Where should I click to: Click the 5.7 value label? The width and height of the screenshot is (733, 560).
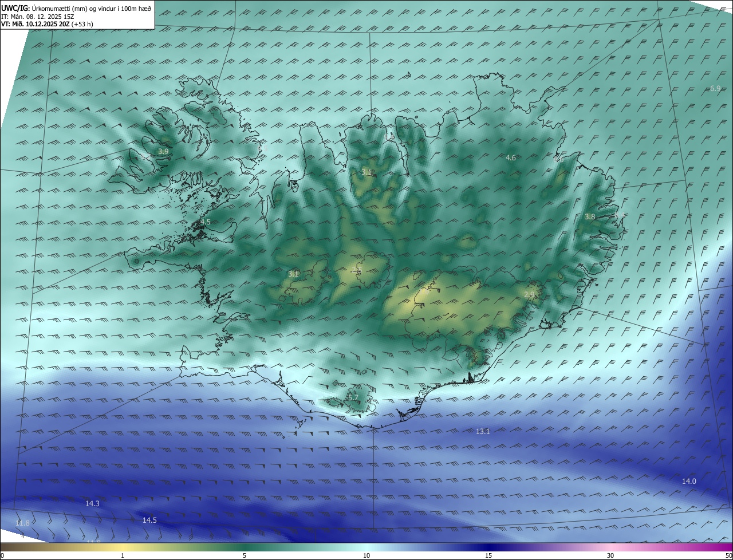pos(353,397)
